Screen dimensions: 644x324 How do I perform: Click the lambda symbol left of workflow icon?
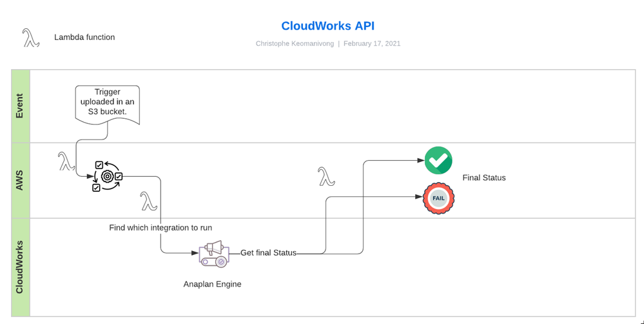pyautogui.click(x=66, y=161)
